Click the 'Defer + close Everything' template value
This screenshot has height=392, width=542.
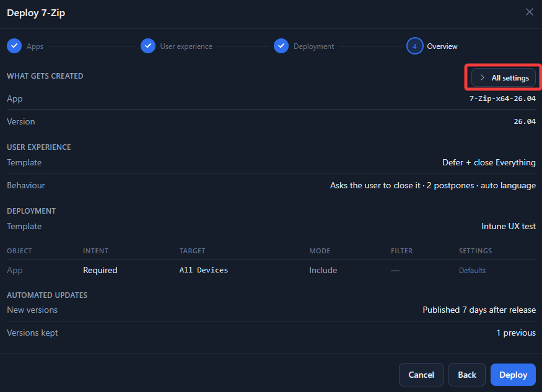(489, 162)
